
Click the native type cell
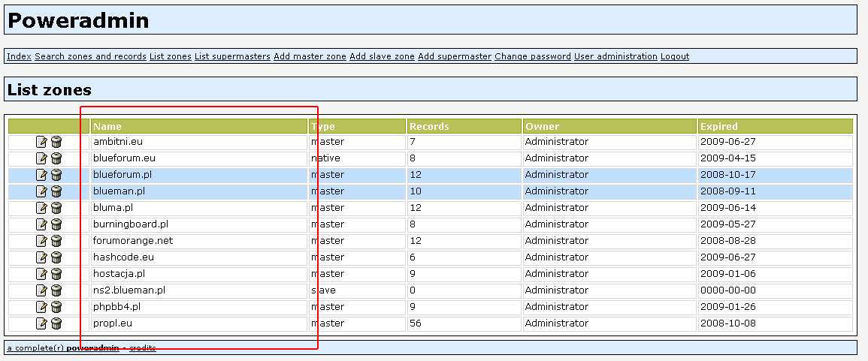pyautogui.click(x=357, y=158)
